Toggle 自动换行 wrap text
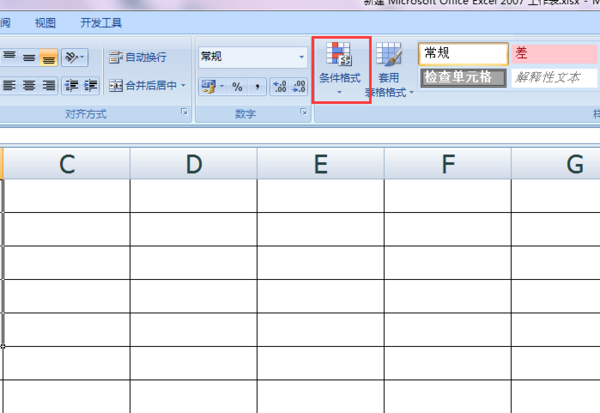Viewport: 600px width, 413px height. click(138, 57)
